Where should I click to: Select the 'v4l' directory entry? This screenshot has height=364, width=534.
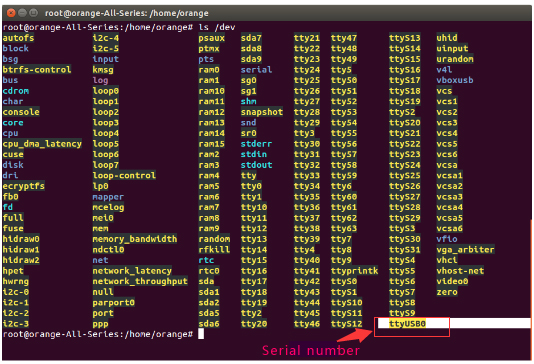[444, 69]
